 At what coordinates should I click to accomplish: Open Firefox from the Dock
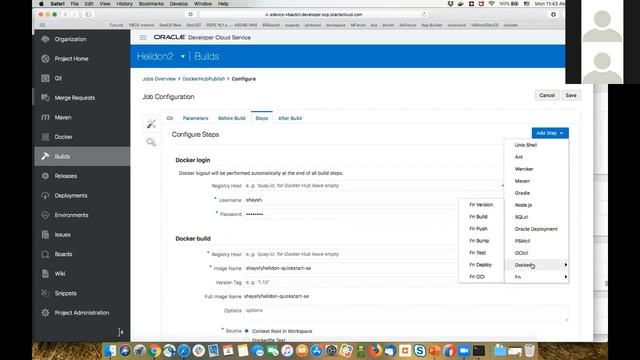376,350
